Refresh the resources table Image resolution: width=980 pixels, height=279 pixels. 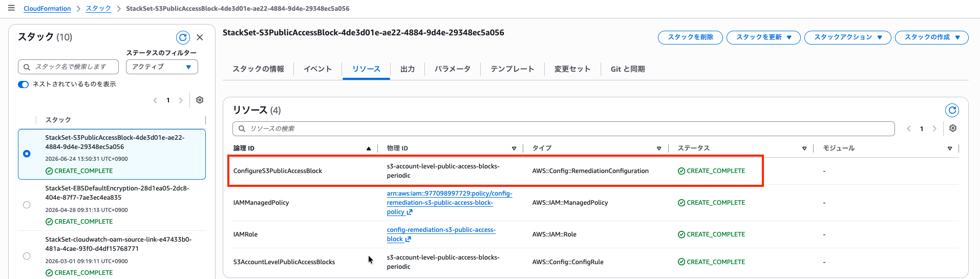[x=952, y=110]
